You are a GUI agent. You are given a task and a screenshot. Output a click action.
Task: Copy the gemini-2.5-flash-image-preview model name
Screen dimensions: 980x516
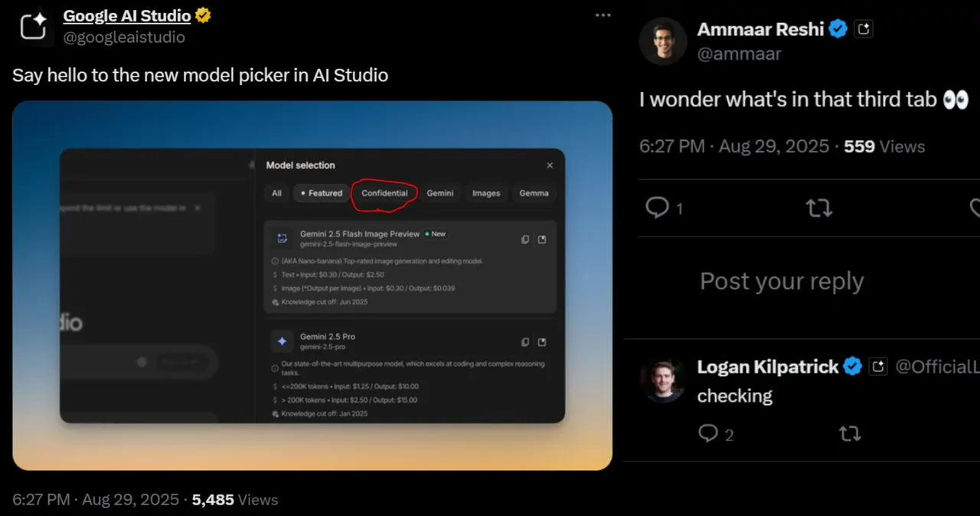tap(525, 240)
